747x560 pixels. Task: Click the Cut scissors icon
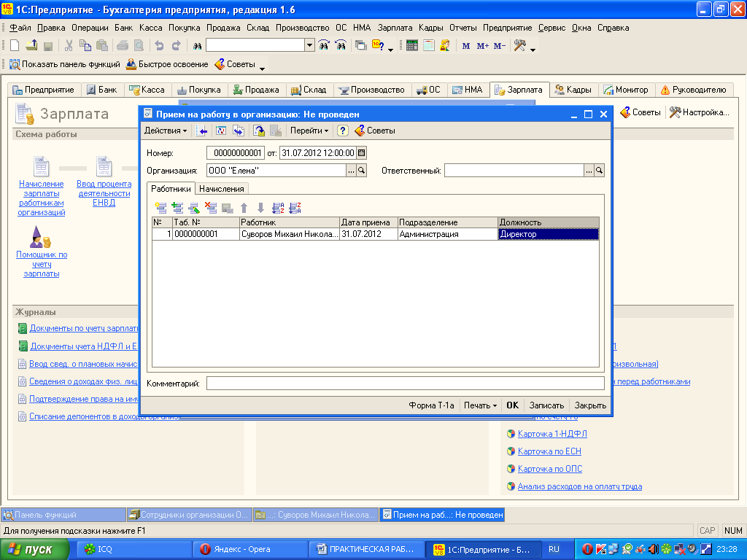tap(69, 46)
